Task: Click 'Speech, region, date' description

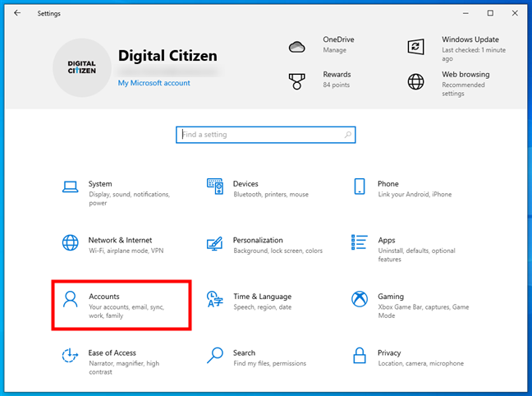Action: (x=262, y=307)
